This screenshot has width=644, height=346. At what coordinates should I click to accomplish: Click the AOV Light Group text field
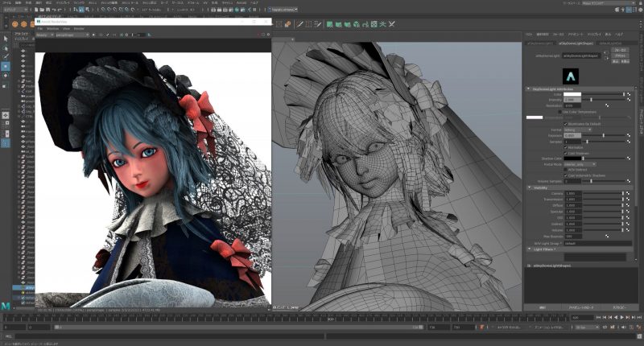tap(597, 243)
